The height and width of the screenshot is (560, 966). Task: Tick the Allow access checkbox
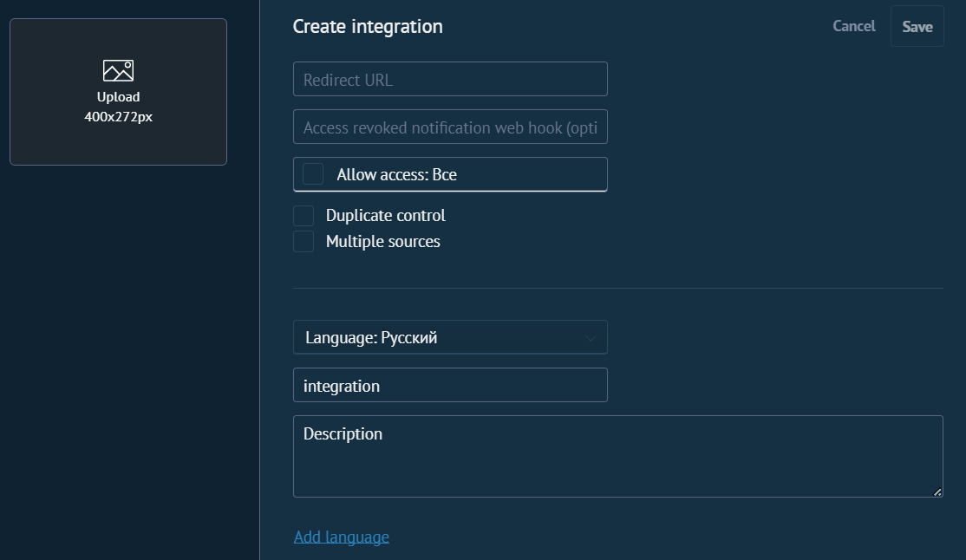pyautogui.click(x=313, y=174)
